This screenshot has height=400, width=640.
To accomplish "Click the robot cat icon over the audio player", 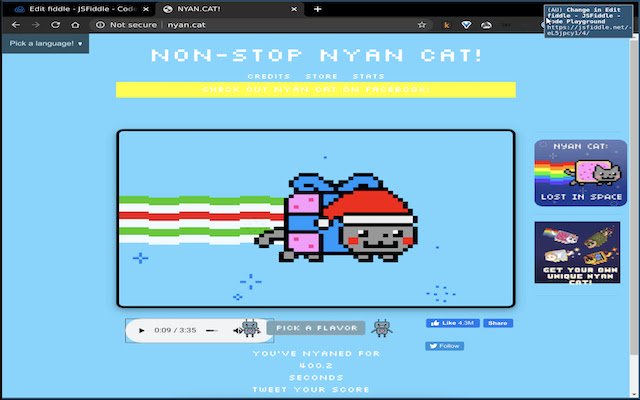I will click(250, 328).
